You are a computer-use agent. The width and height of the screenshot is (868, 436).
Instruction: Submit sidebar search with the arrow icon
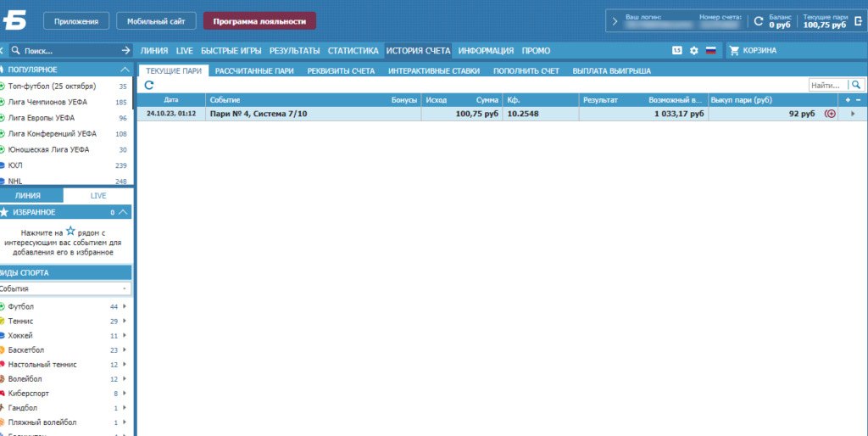pos(125,50)
